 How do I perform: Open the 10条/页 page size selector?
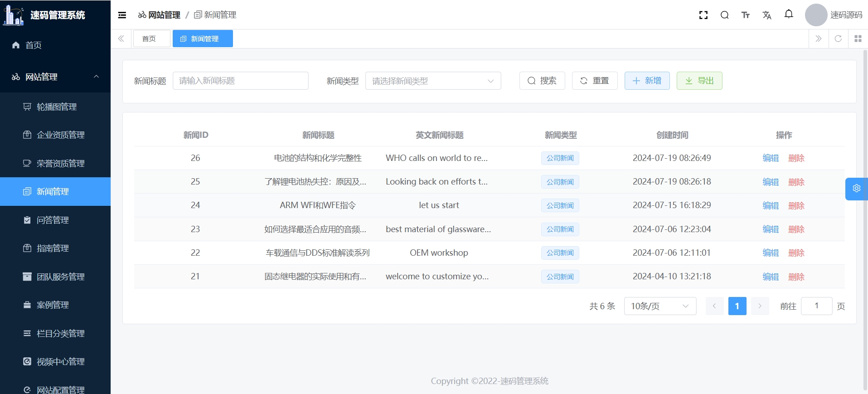(x=659, y=306)
